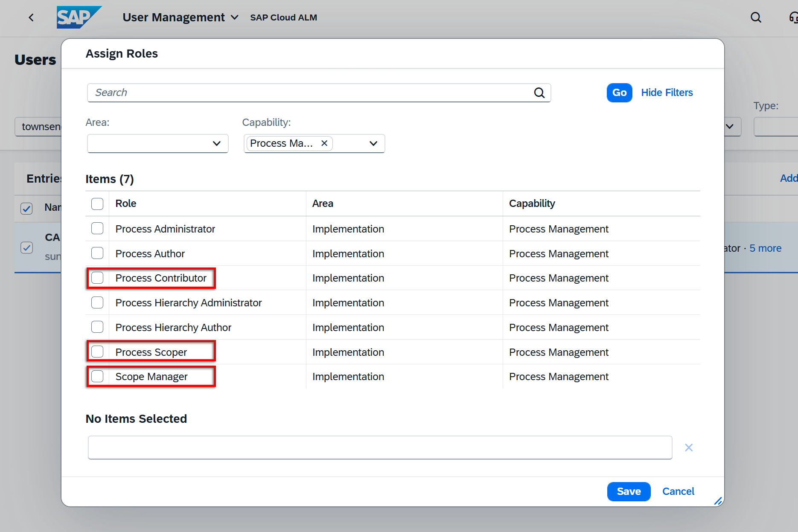The height and width of the screenshot is (532, 798).
Task: Open the 5 more roles link
Action: pyautogui.click(x=766, y=248)
